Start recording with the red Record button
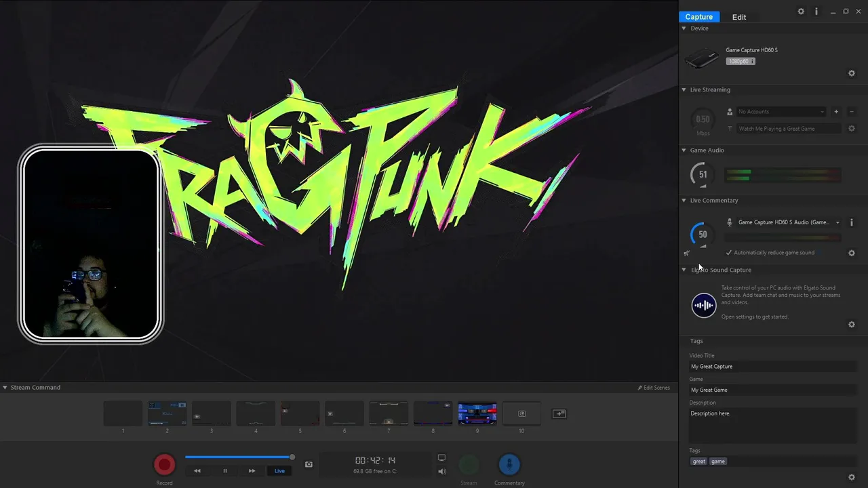 pos(164,464)
